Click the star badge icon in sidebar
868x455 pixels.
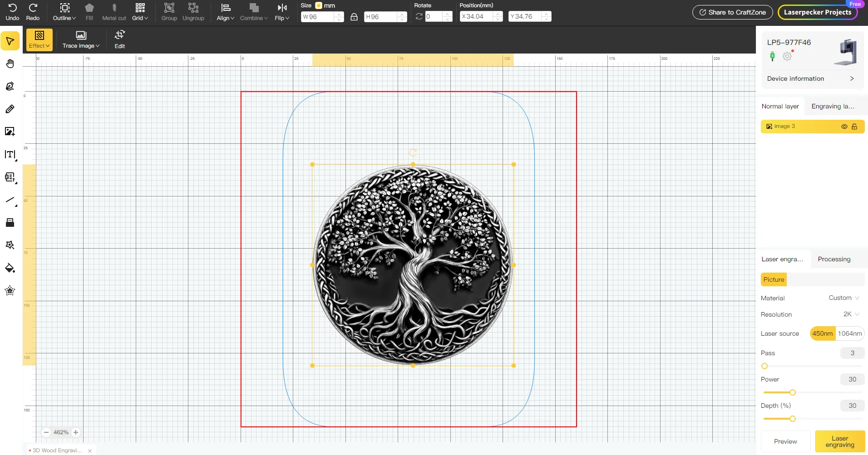tap(10, 291)
